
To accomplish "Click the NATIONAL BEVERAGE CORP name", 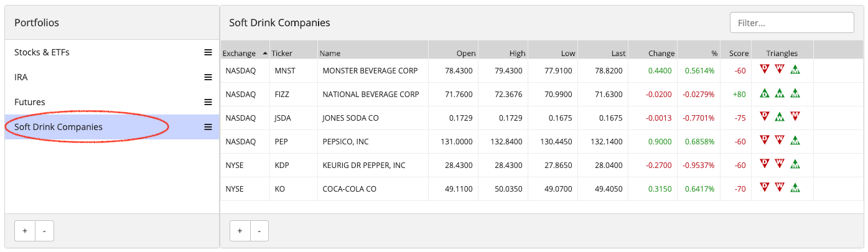I will 371,95.
